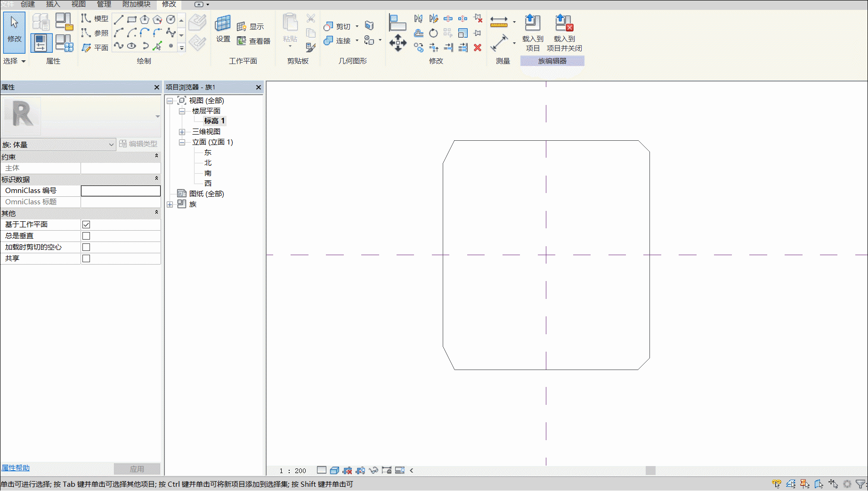868x491 pixels.
Task: Click 载入到项目 load into project
Action: [533, 32]
